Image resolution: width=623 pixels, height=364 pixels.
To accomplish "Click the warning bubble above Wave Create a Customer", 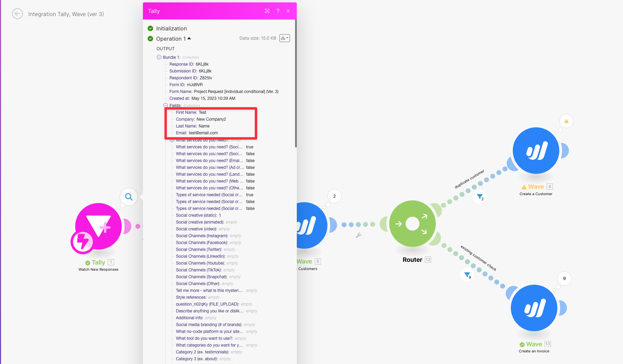I will coord(566,121).
